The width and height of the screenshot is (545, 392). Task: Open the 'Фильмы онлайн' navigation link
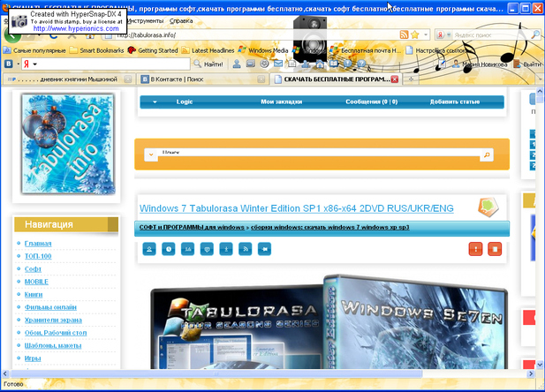click(50, 307)
